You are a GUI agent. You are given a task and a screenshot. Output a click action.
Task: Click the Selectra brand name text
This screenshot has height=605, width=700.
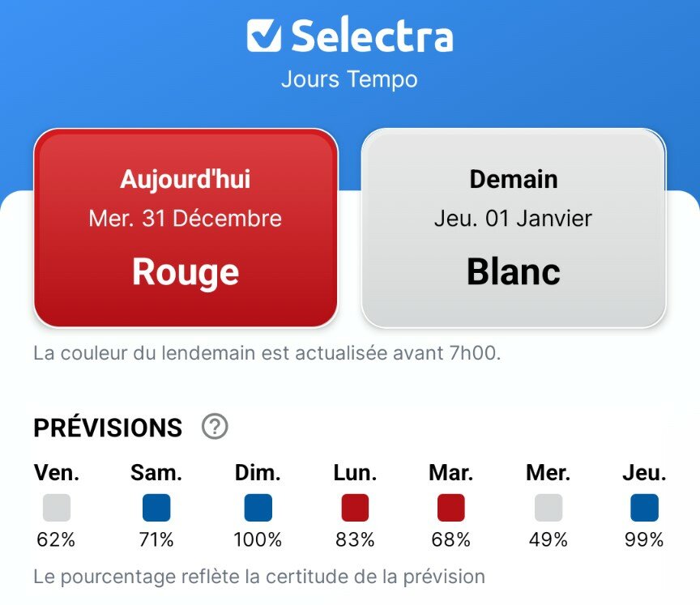point(372,36)
